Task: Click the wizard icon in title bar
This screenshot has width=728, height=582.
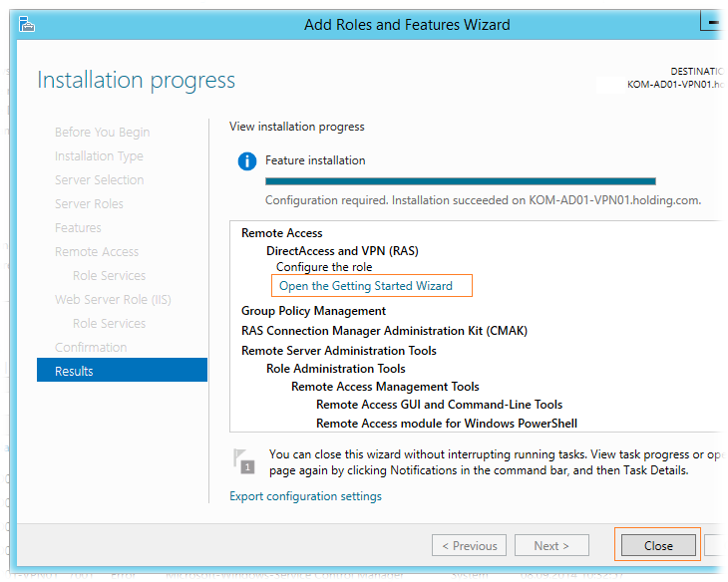Action: 27,24
